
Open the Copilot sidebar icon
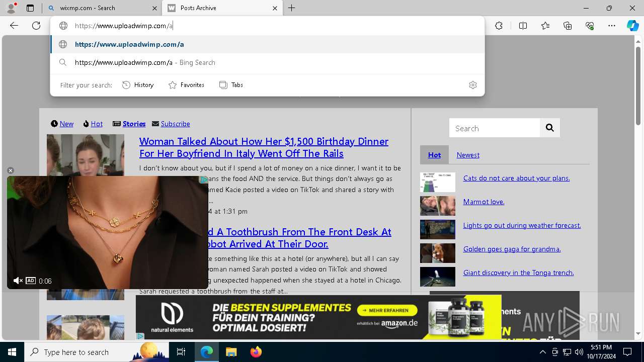point(632,26)
